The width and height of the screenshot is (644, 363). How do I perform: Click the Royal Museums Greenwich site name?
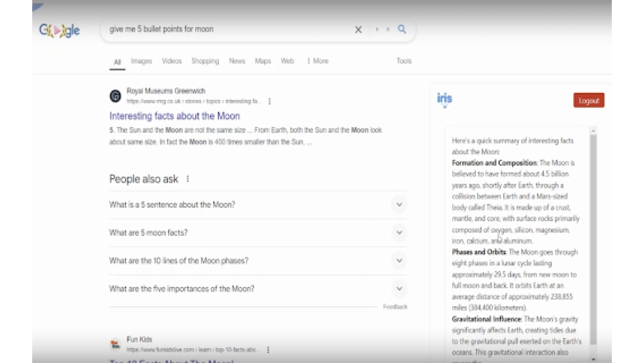[166, 91]
